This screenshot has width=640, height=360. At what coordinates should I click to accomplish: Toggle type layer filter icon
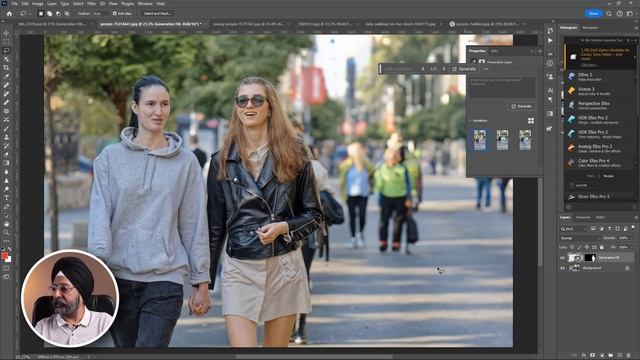(609, 229)
